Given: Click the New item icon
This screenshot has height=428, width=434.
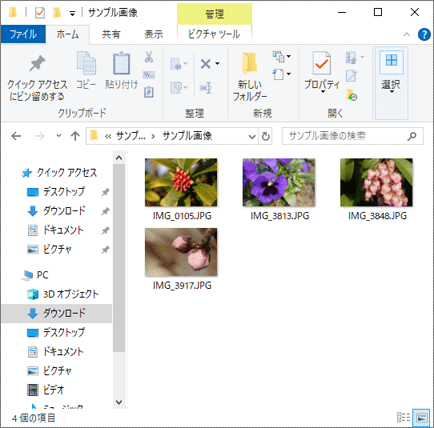Looking at the screenshot, I should 279,57.
